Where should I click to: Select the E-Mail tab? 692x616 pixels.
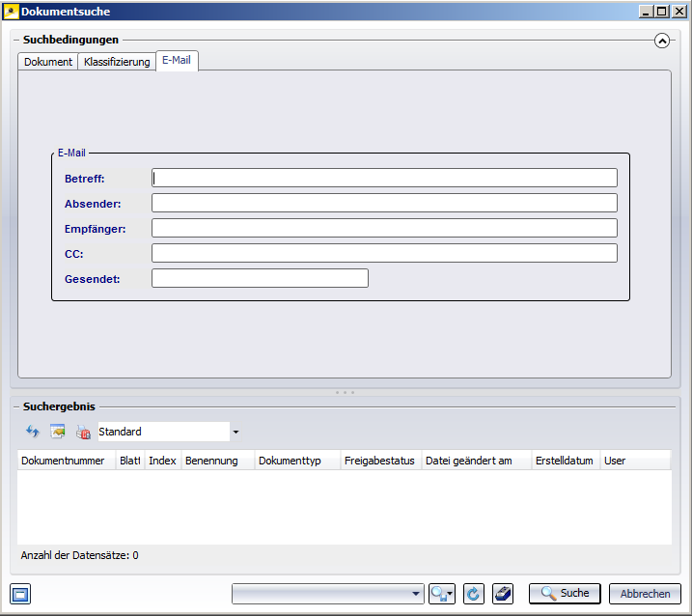click(x=177, y=60)
